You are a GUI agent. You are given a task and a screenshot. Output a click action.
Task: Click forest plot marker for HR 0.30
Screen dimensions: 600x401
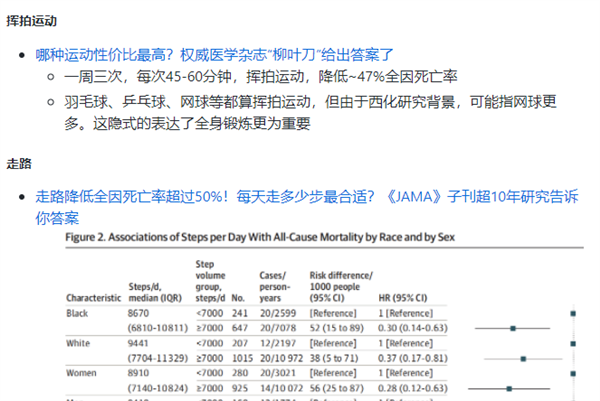(x=513, y=328)
